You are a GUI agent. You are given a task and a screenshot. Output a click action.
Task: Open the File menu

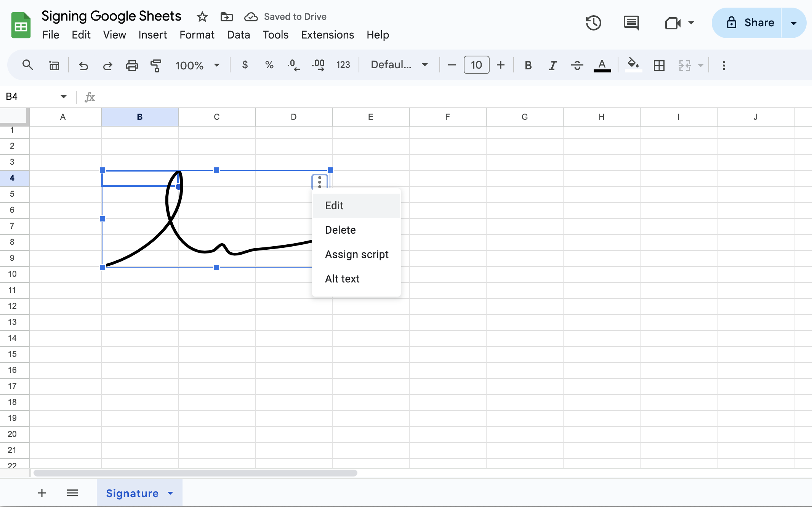pos(51,35)
